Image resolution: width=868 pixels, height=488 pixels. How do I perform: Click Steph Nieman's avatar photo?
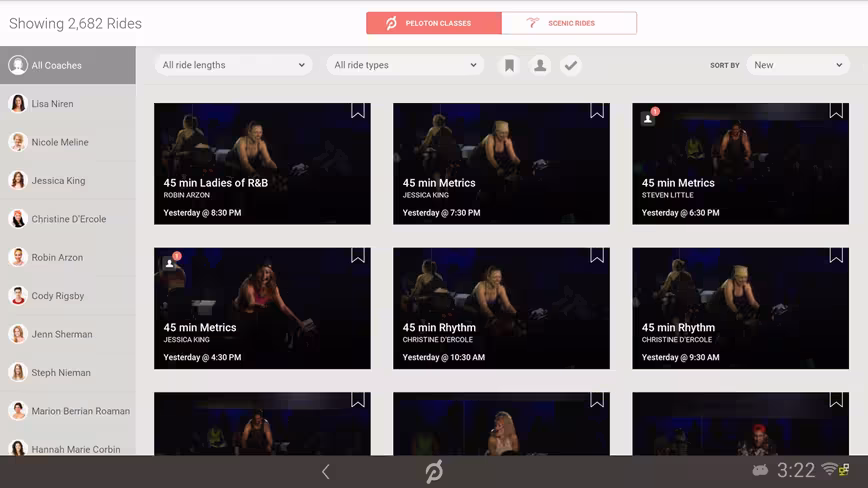click(18, 373)
